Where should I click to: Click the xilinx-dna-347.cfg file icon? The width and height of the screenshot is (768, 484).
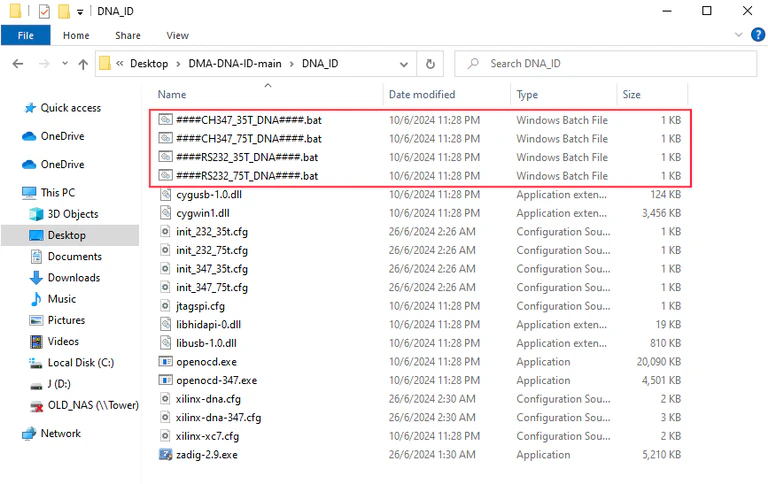coord(166,418)
